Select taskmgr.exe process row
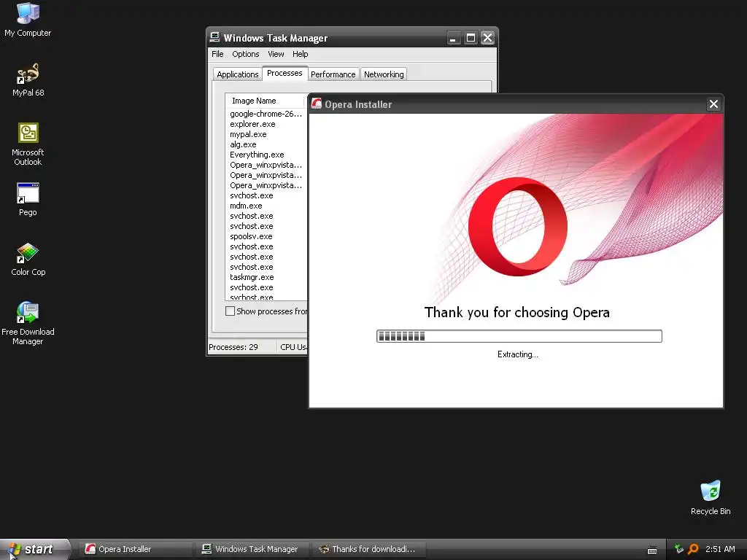The height and width of the screenshot is (560, 747). point(266,277)
